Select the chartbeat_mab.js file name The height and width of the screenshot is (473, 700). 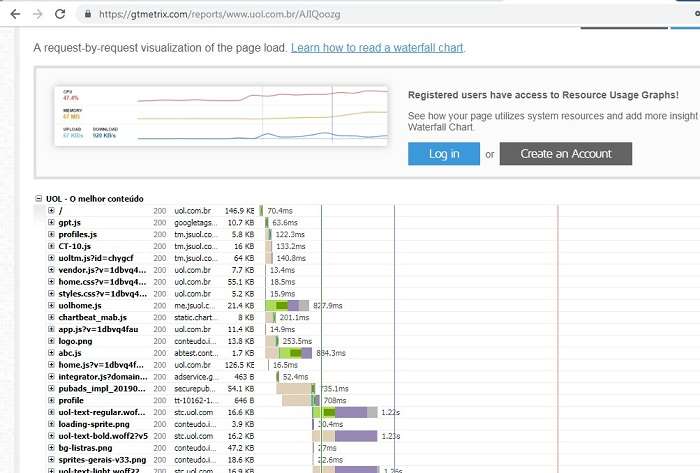(x=92, y=317)
